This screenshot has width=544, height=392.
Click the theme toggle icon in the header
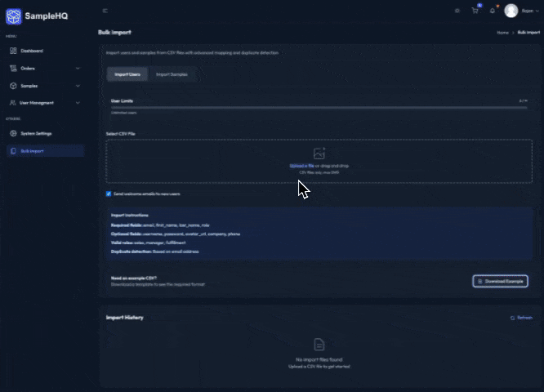click(457, 11)
